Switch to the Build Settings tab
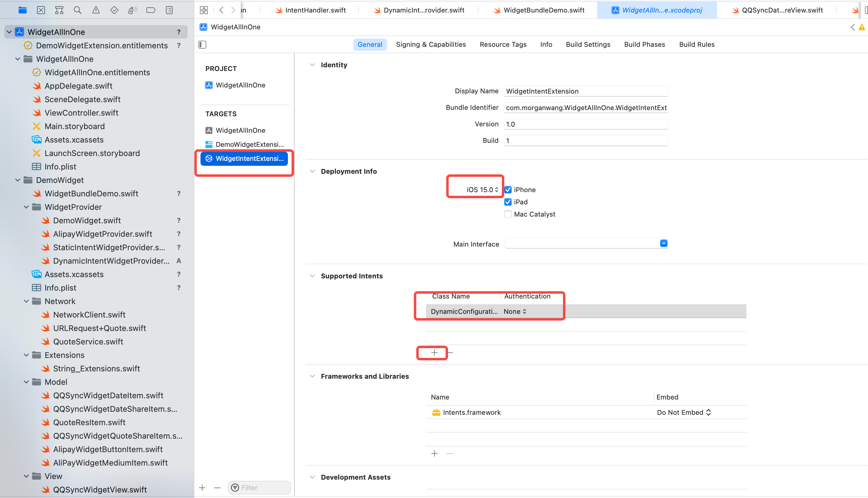868x498 pixels. (588, 44)
